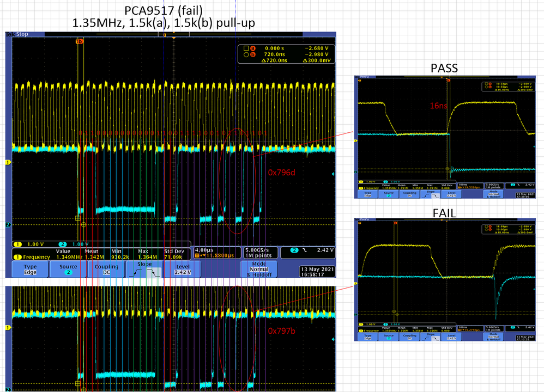544x392 pixels.
Task: Click falling slope icon in FAIL scope capture
Action: coord(436,338)
